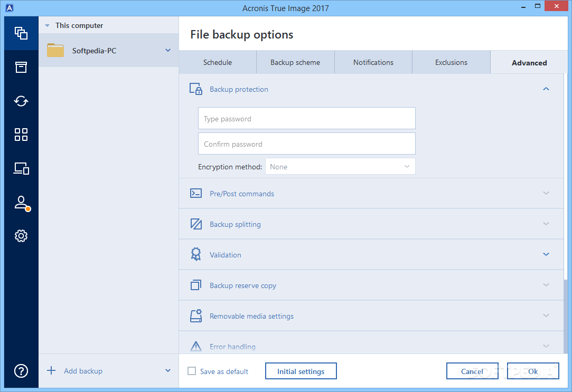Switch to the Notifications tab
Image resolution: width=572 pixels, height=392 pixels.
tap(373, 62)
